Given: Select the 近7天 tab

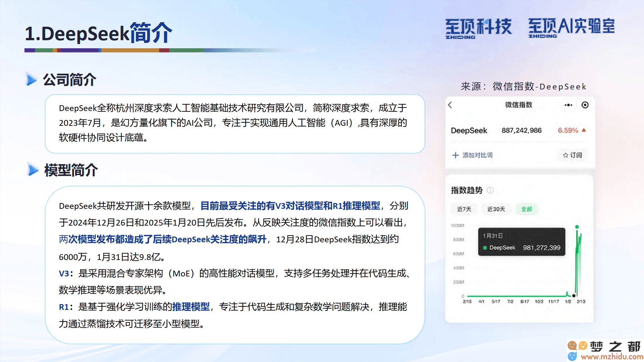Looking at the screenshot, I should tap(464, 209).
